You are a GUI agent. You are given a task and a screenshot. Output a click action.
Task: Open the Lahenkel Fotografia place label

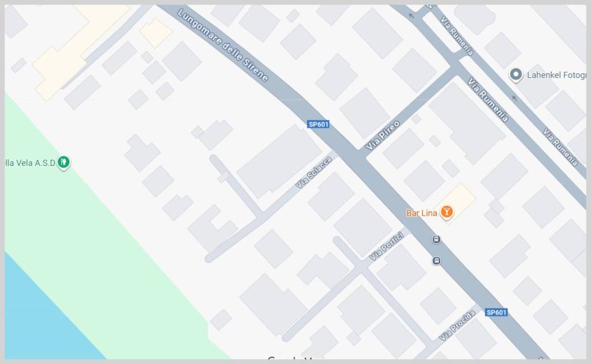pyautogui.click(x=556, y=75)
